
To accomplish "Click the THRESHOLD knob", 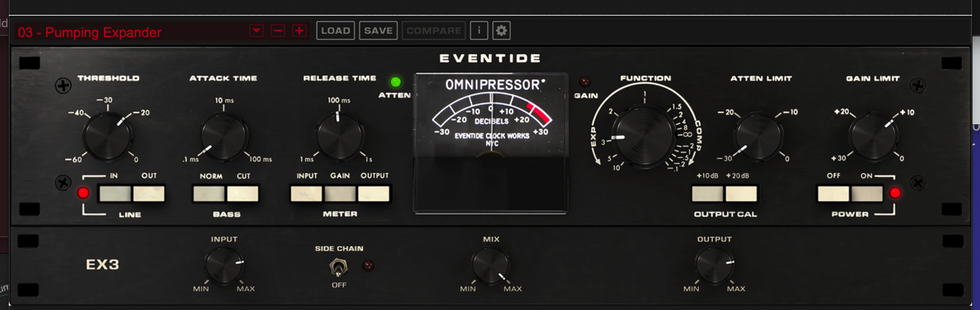I will (x=107, y=137).
